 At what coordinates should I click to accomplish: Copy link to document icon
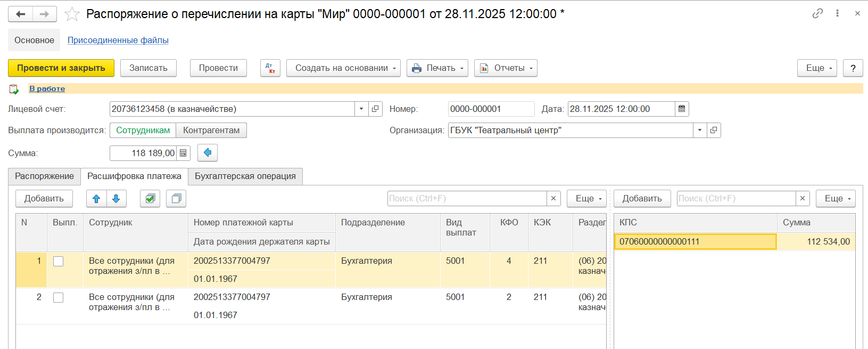[x=817, y=14]
